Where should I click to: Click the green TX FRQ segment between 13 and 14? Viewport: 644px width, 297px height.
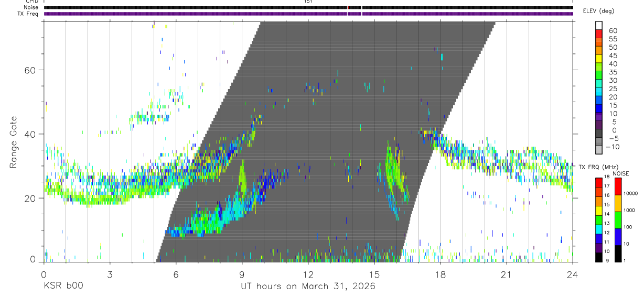(x=599, y=220)
